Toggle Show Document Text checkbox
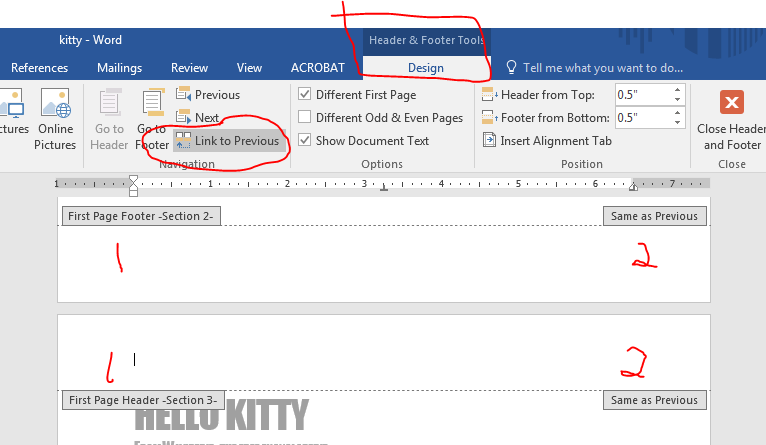Image resolution: width=766 pixels, height=445 pixels. [x=305, y=141]
